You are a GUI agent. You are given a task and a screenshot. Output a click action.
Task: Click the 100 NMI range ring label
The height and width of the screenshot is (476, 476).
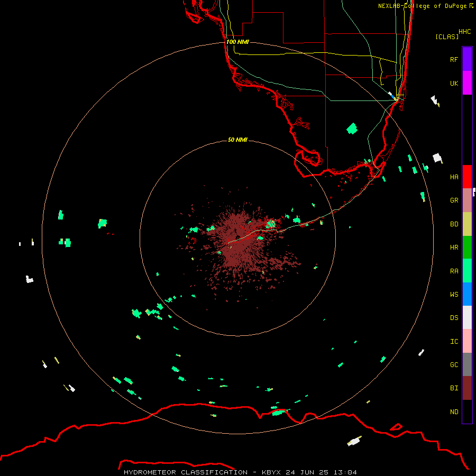point(237,42)
